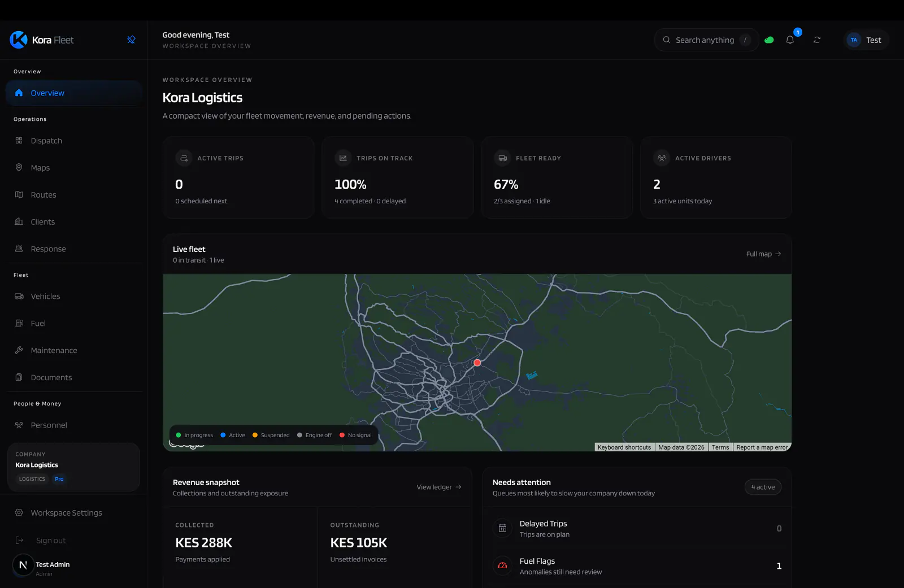Open notifications bell
904x588 pixels.
pyautogui.click(x=790, y=40)
